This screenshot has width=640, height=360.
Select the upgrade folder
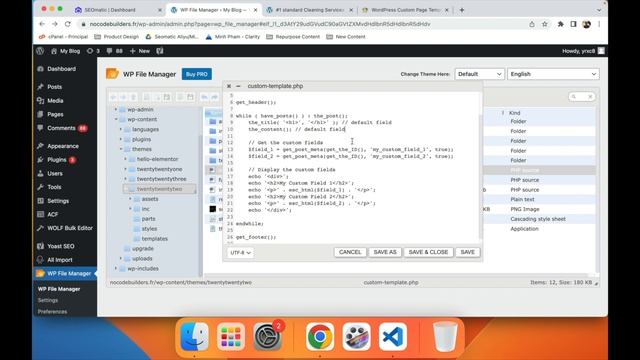[142, 249]
